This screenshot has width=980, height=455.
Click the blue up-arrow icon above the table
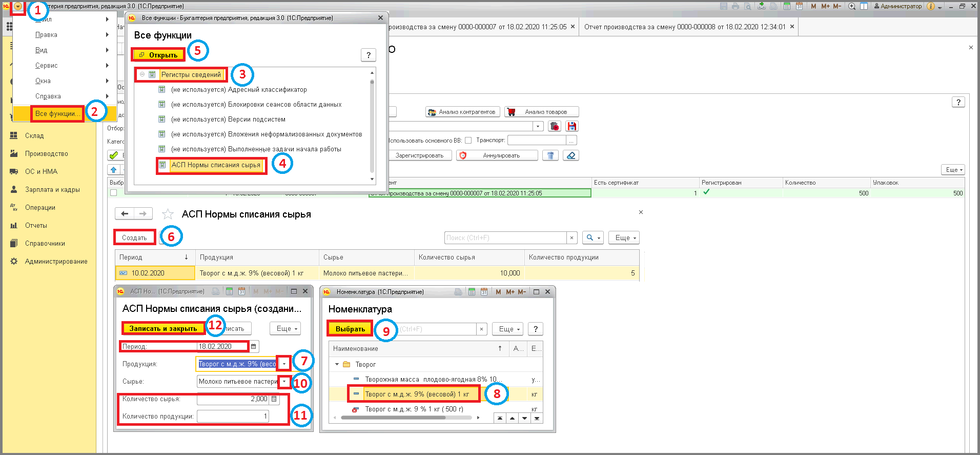tap(114, 170)
